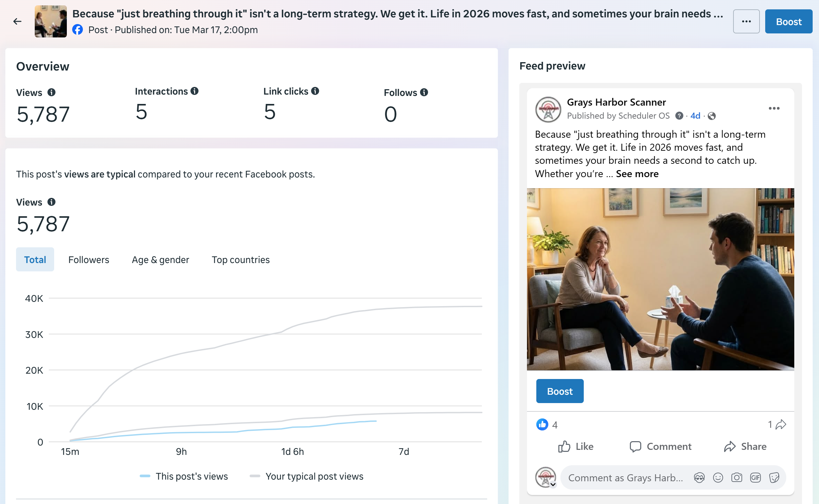Image resolution: width=819 pixels, height=504 pixels.
Task: Click the sticker icon in comment box
Action: pyautogui.click(x=774, y=478)
